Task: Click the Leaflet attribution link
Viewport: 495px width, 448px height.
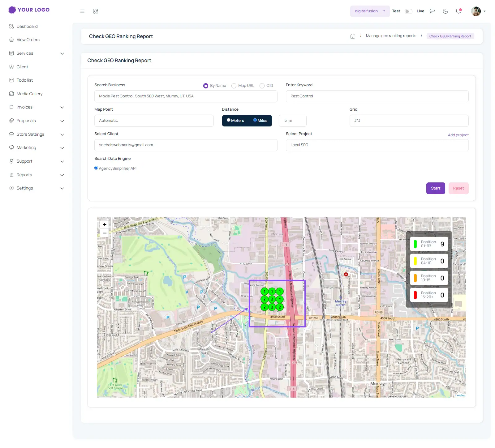Action: (460, 395)
